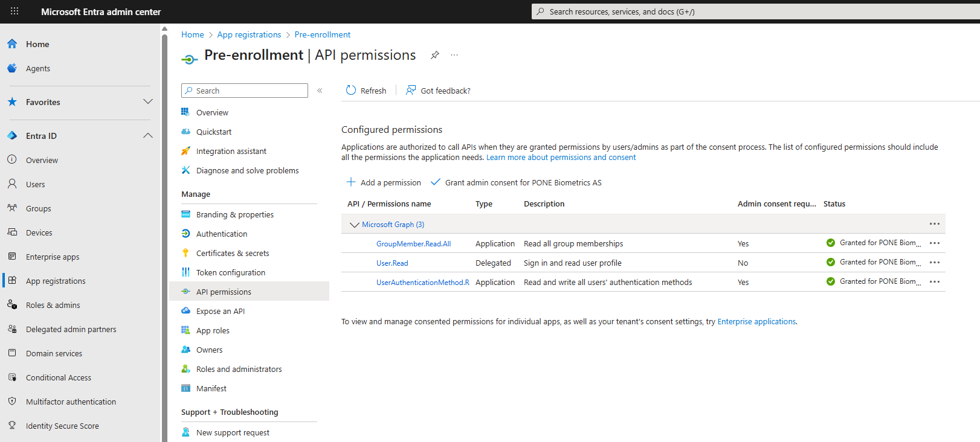Click the Agents icon in sidebar
The height and width of the screenshot is (442, 980).
pos(12,68)
